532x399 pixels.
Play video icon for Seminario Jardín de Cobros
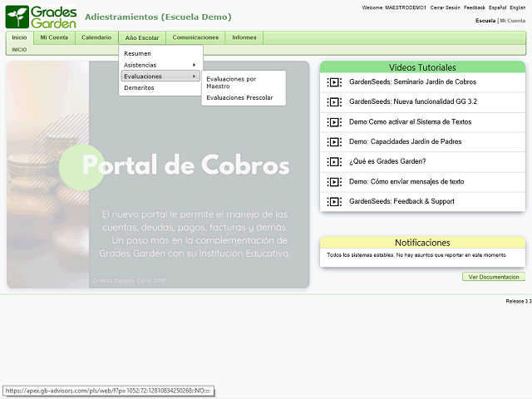[334, 82]
